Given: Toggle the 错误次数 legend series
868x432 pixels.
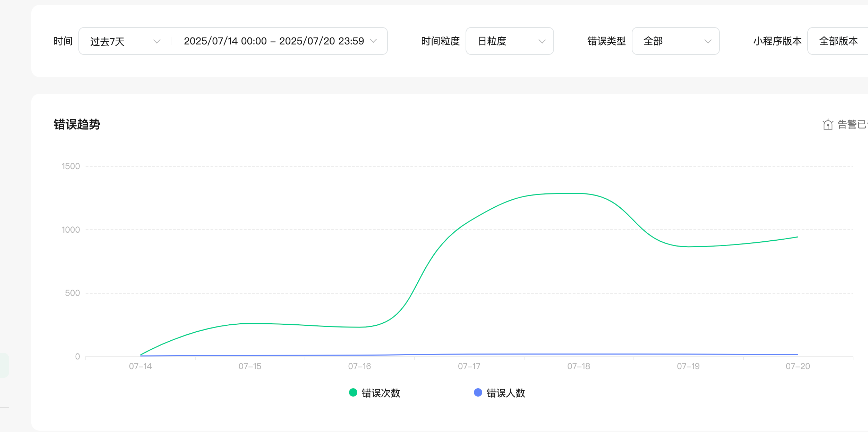Looking at the screenshot, I should (x=381, y=393).
